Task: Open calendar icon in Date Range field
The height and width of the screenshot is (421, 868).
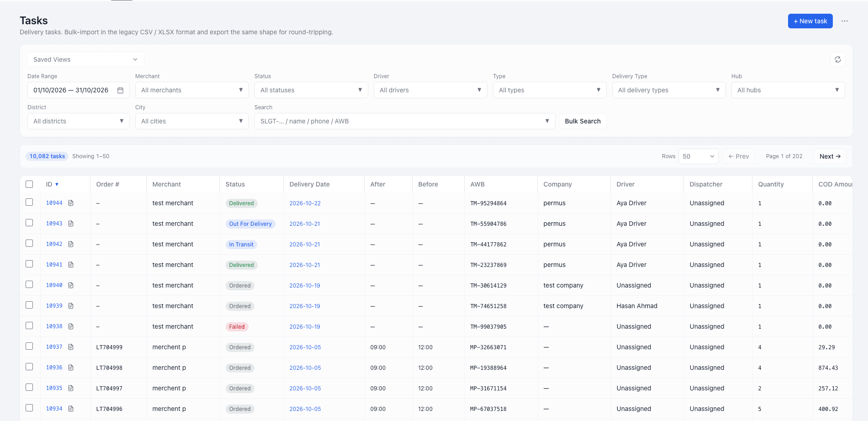Action: (x=121, y=91)
